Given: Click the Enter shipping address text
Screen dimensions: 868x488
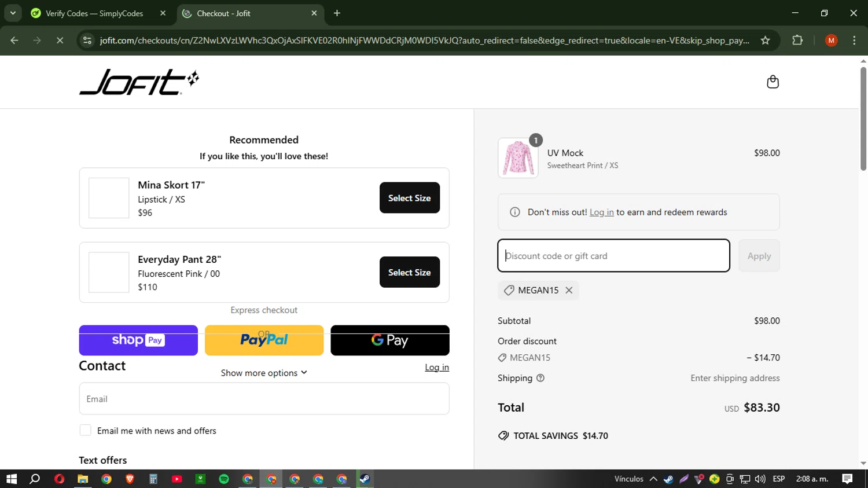Looking at the screenshot, I should tap(735, 378).
